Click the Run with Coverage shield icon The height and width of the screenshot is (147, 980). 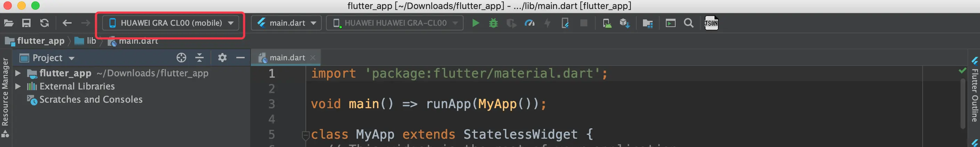(511, 23)
